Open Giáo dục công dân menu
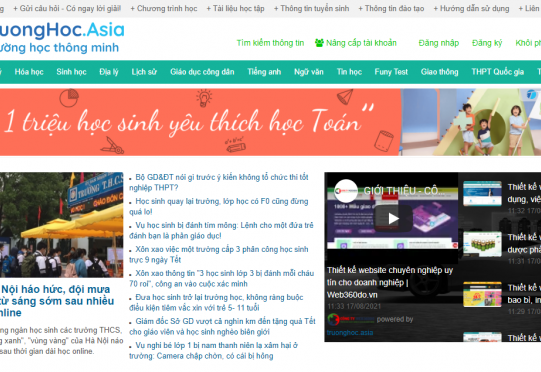This screenshot has height=372, width=541. click(x=202, y=72)
